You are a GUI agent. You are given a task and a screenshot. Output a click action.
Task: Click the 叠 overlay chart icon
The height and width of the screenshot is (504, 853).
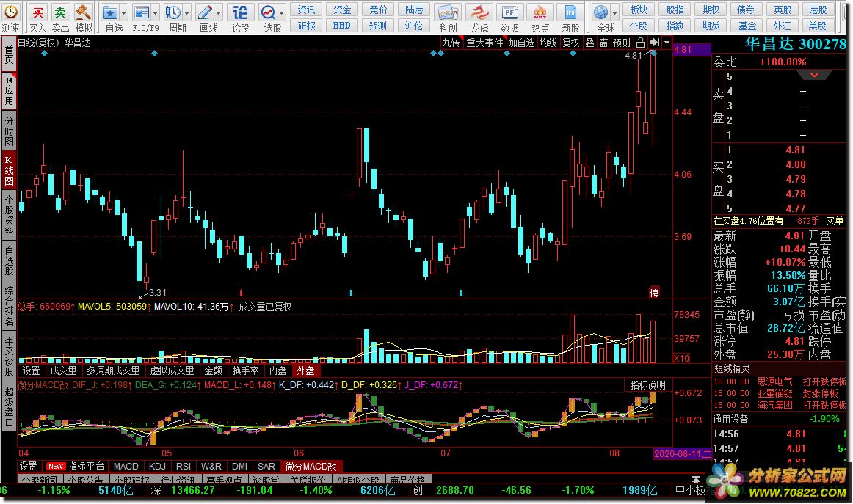589,43
